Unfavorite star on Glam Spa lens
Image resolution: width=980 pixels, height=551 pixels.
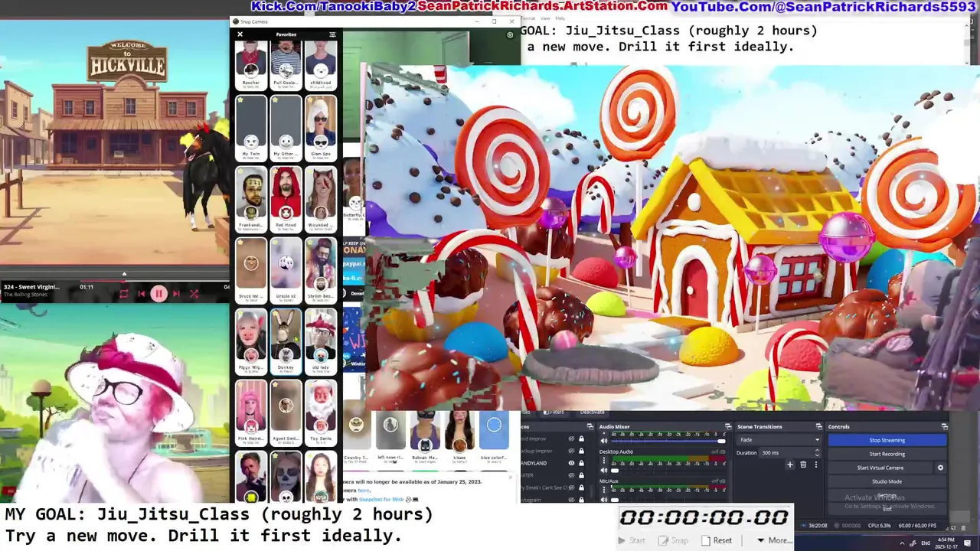tap(310, 99)
